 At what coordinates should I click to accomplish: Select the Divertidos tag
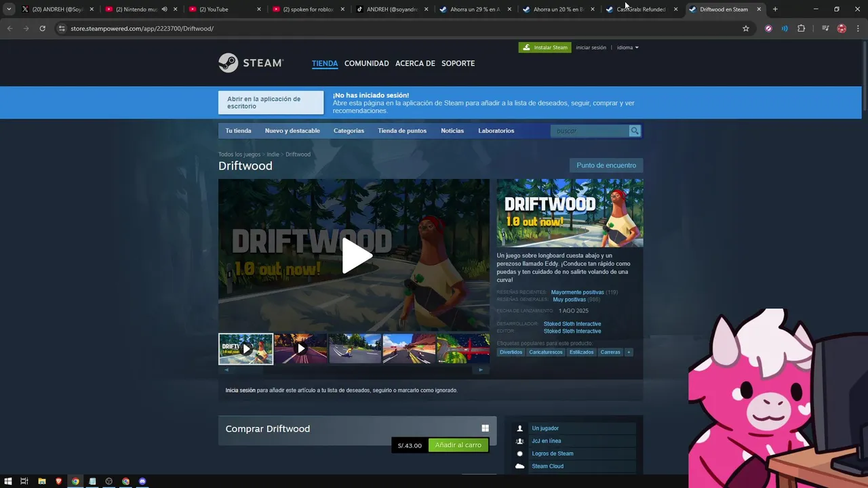511,352
